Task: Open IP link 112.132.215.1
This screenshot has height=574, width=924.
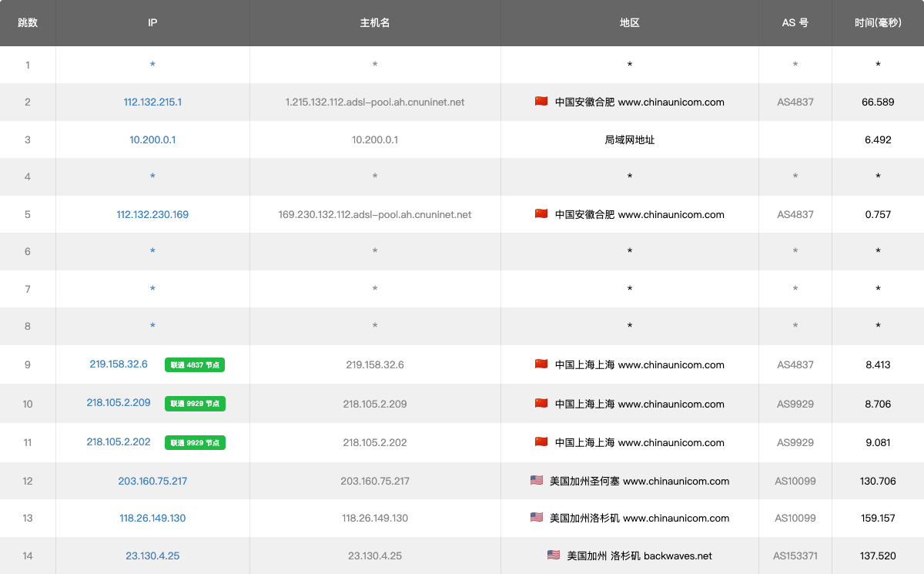Action: pos(152,102)
